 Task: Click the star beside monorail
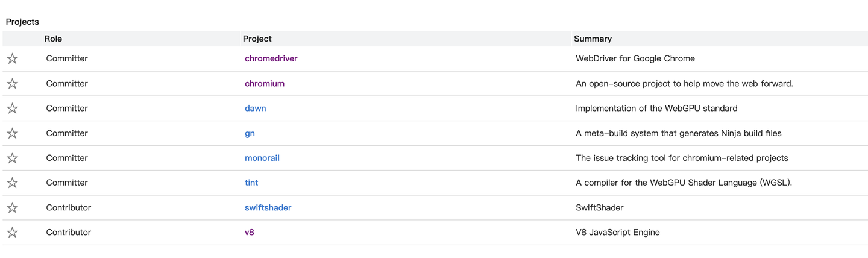(x=12, y=158)
